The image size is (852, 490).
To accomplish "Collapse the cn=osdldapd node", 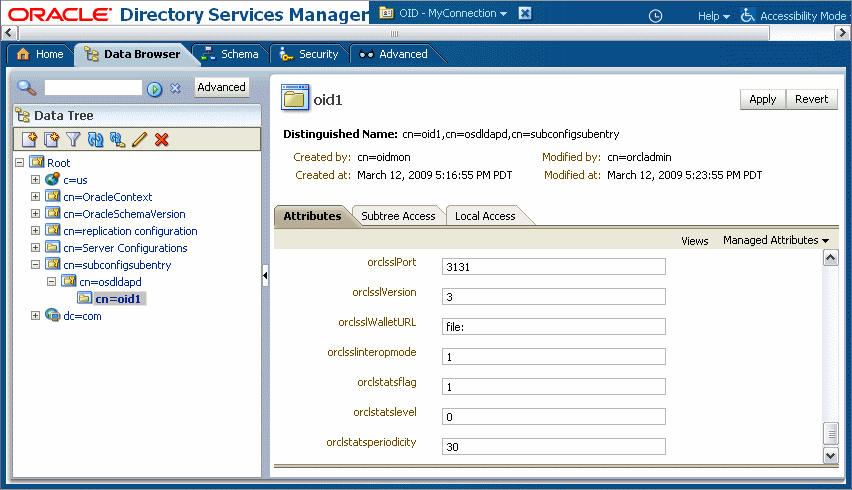I will [52, 281].
